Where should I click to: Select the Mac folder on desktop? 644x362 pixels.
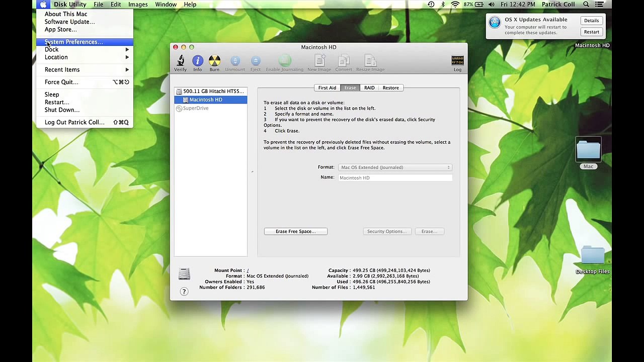coord(588,153)
